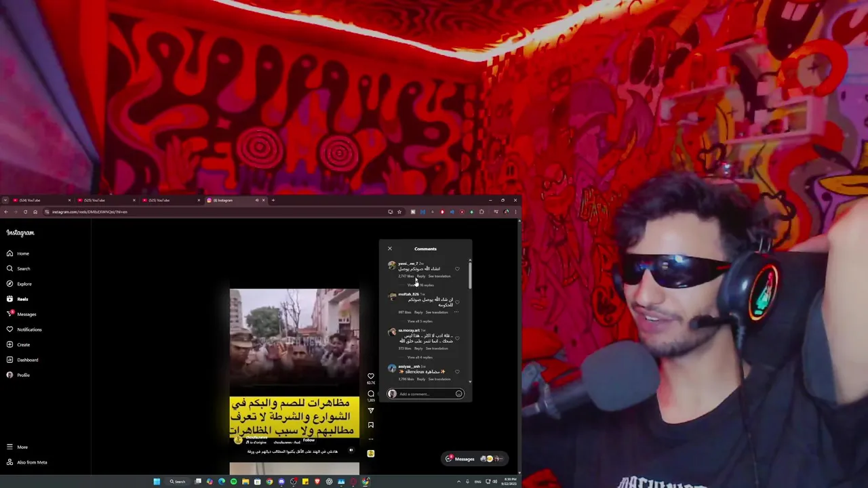The width and height of the screenshot is (868, 488).
Task: Open Messages in Instagram sidebar
Action: 21,314
